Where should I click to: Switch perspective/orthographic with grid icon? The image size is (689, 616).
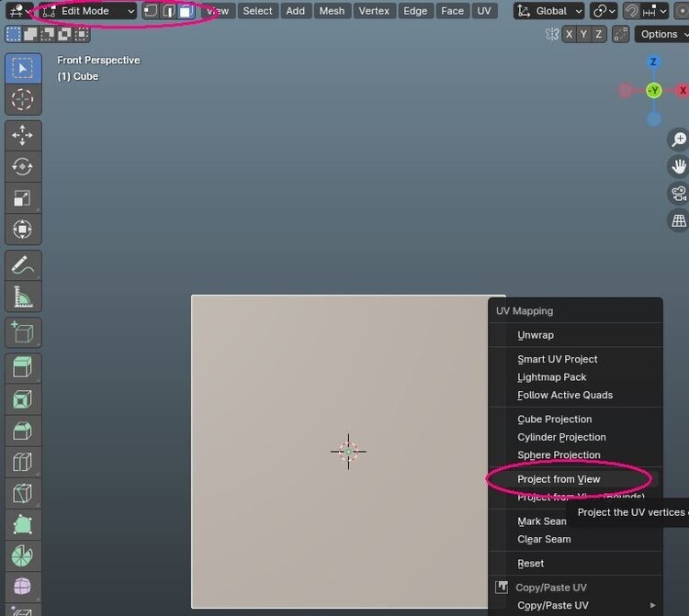tap(679, 221)
